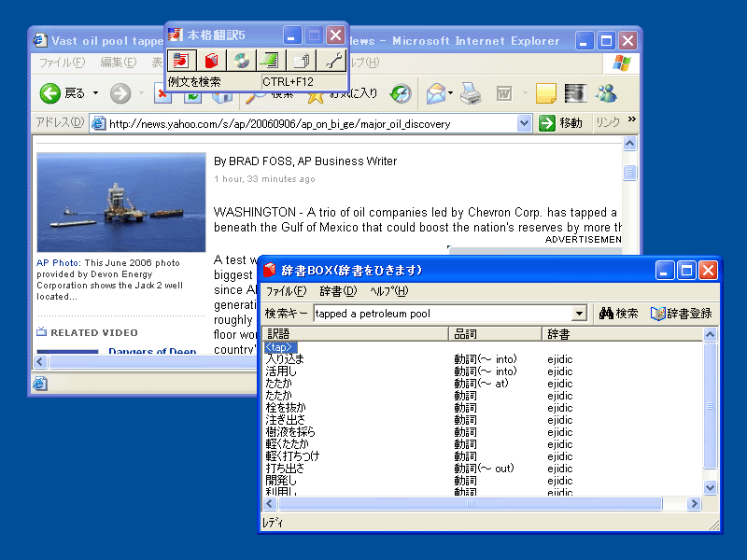Click the 移動 go button
The width and height of the screenshot is (747, 560).
click(x=561, y=123)
